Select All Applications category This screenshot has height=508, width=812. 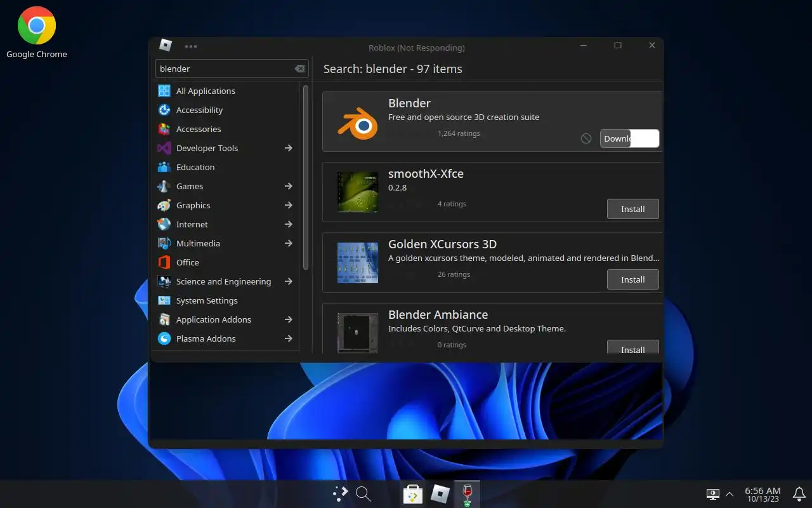[226, 91]
